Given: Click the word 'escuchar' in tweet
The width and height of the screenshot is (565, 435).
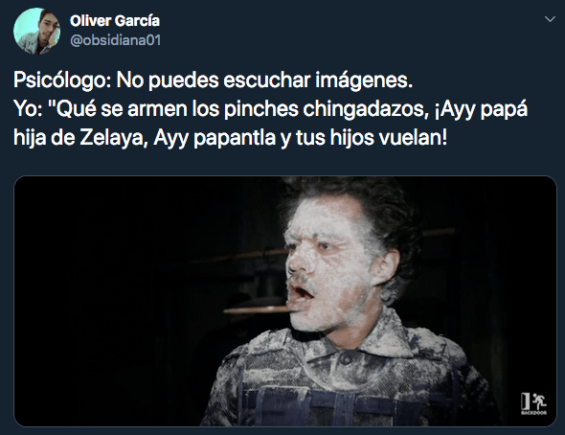Looking at the screenshot, I should click(x=267, y=80).
